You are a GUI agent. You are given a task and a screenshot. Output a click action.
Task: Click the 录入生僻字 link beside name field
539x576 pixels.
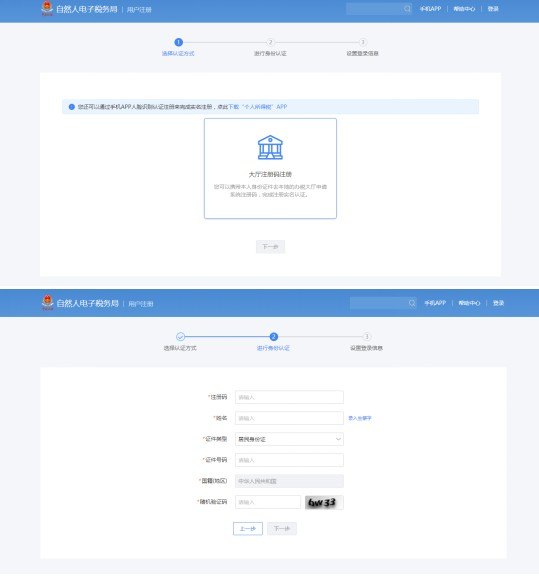360,418
